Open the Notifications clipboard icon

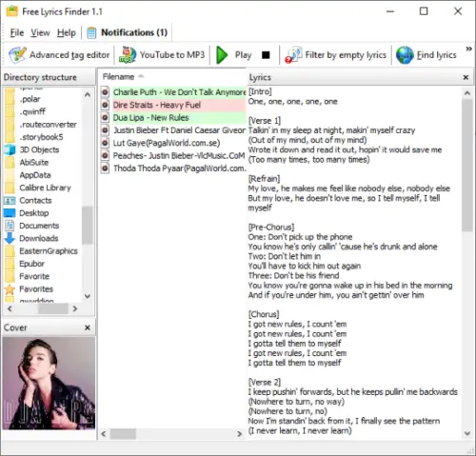coord(91,32)
